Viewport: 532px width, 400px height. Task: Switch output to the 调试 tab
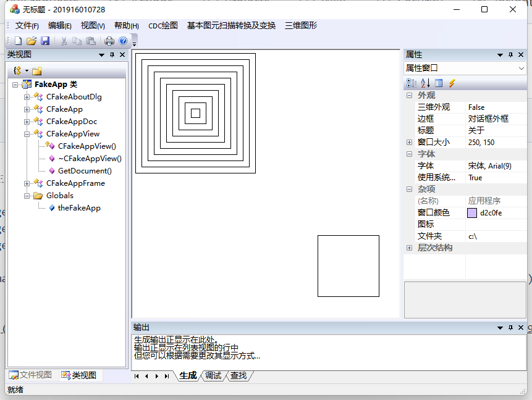213,375
